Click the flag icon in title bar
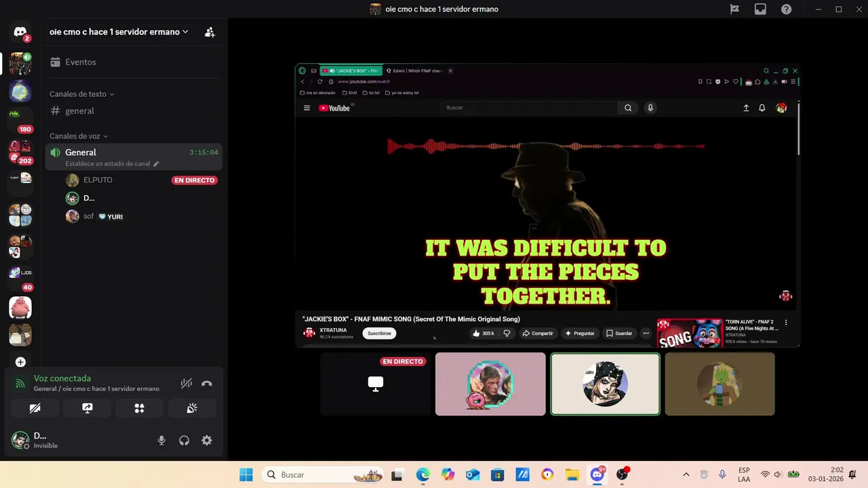Screen dimensions: 868x488 click(x=734, y=9)
